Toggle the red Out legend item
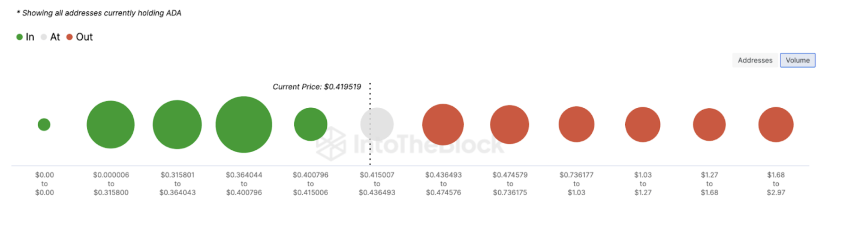 click(x=79, y=37)
